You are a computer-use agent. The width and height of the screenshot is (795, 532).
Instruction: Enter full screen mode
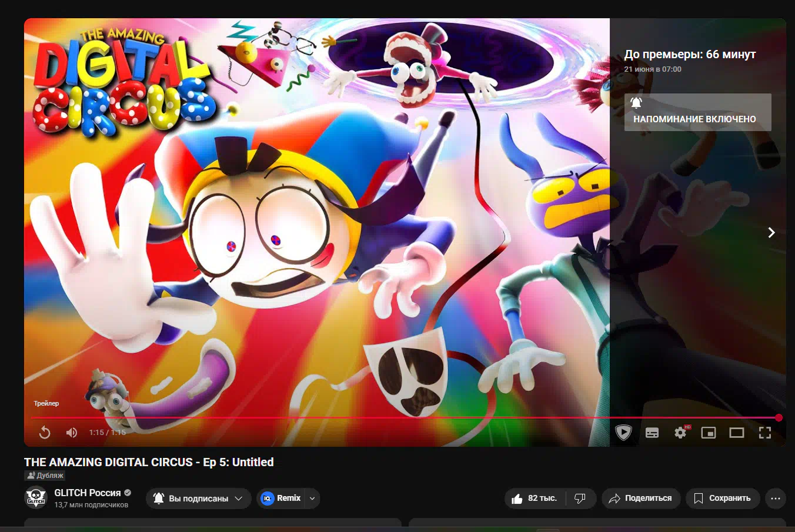[765, 433]
